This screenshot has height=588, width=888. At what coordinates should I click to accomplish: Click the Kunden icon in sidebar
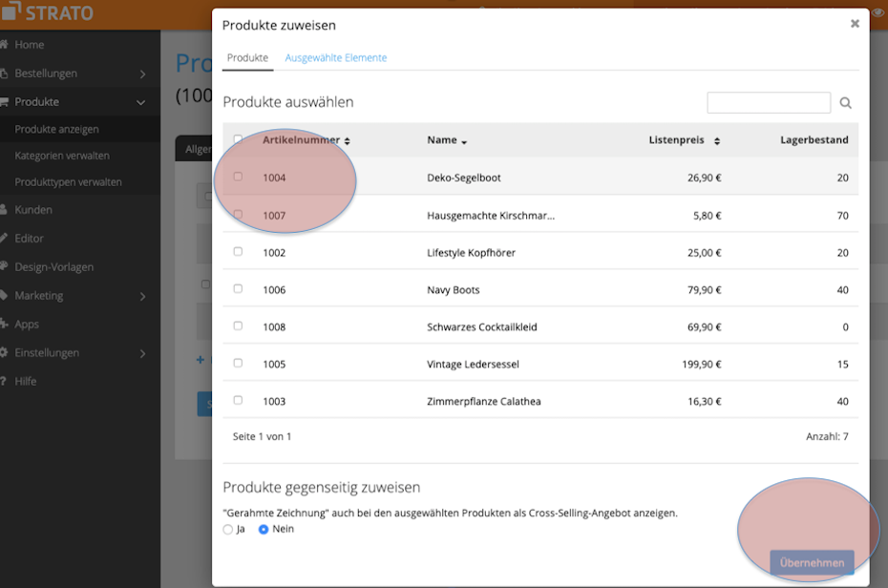4,209
